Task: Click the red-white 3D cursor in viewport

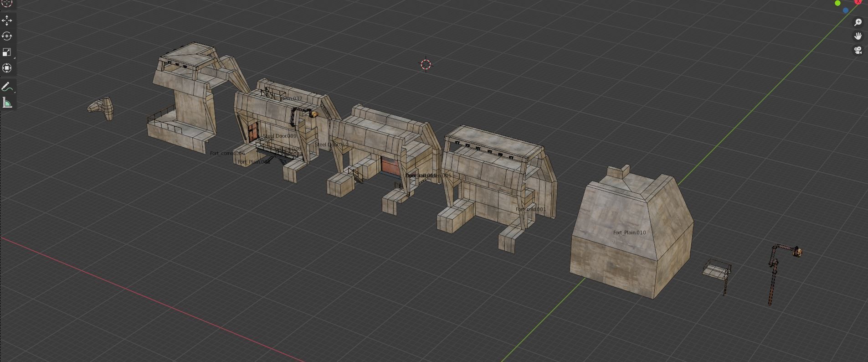Action: (x=426, y=65)
